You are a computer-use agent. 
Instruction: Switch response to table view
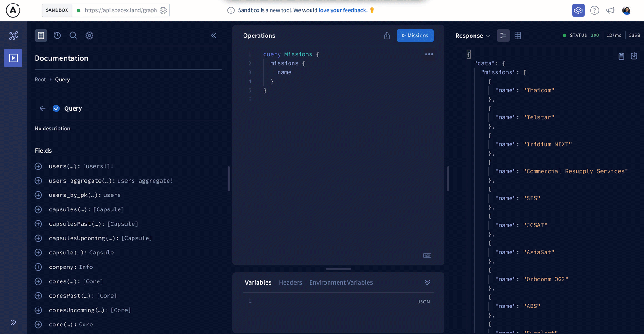(x=518, y=36)
